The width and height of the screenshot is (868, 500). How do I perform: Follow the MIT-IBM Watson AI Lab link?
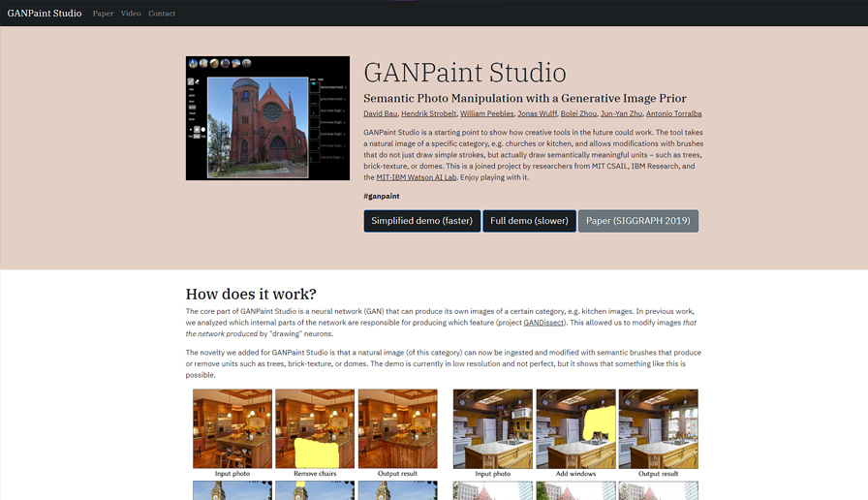click(x=417, y=177)
